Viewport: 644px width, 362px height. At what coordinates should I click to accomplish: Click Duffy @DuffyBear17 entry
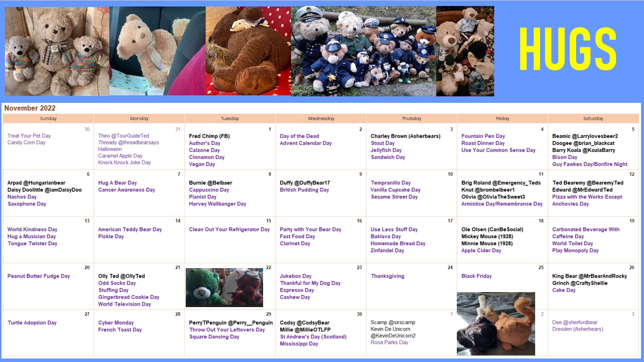(305, 183)
